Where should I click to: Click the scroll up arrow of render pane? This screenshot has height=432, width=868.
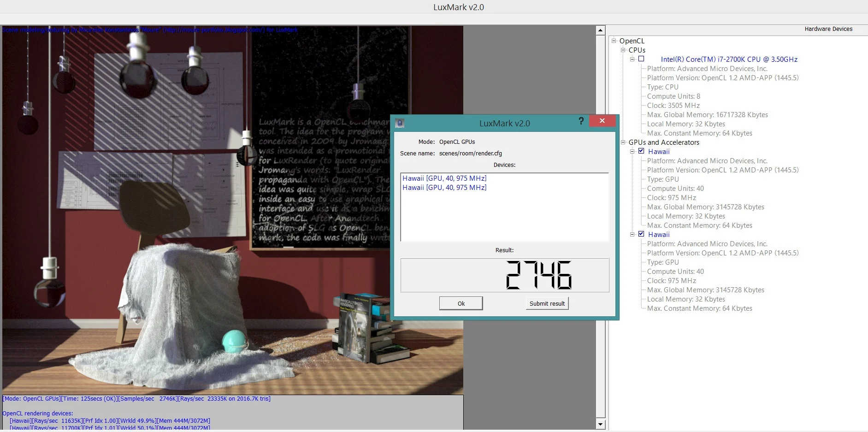pyautogui.click(x=600, y=30)
